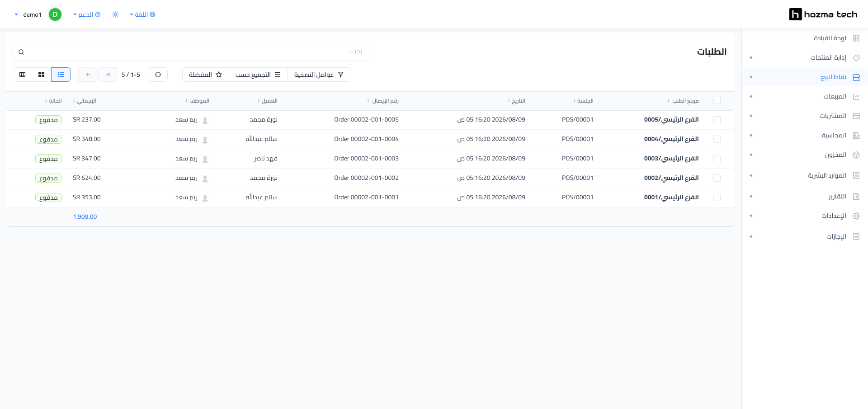Screen dimensions: 868x409
Task: Open dashboard icon لوحة القيادة
Action: (x=856, y=38)
